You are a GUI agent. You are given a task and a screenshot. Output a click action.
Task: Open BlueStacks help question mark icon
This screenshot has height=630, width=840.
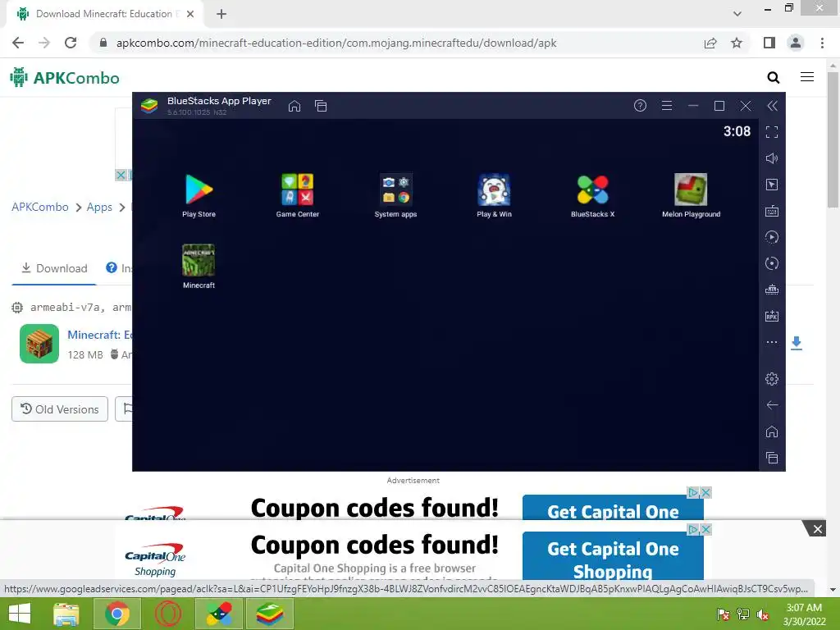point(640,106)
